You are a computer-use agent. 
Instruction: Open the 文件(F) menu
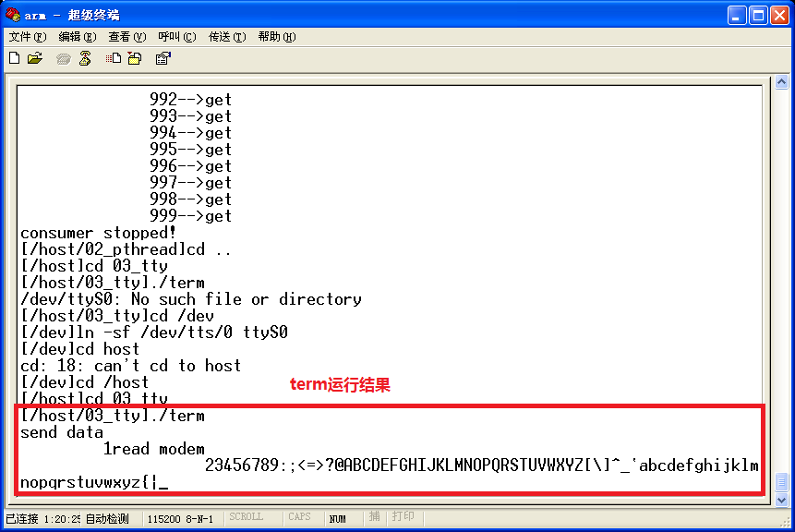28,37
